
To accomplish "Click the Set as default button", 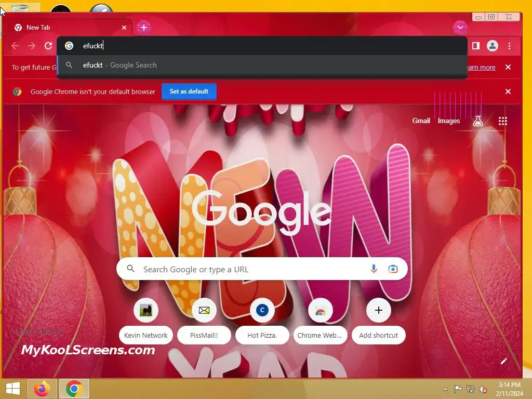I will (189, 91).
